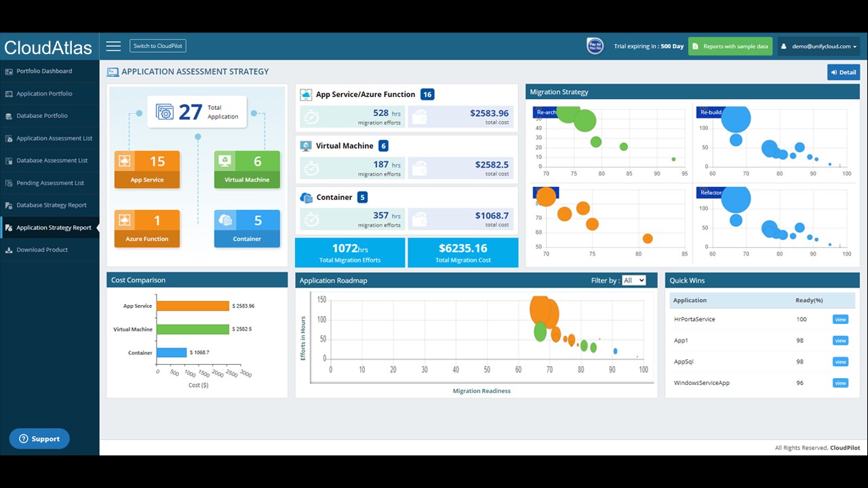The height and width of the screenshot is (488, 868).
Task: View the App1 quick win
Action: coord(840,340)
